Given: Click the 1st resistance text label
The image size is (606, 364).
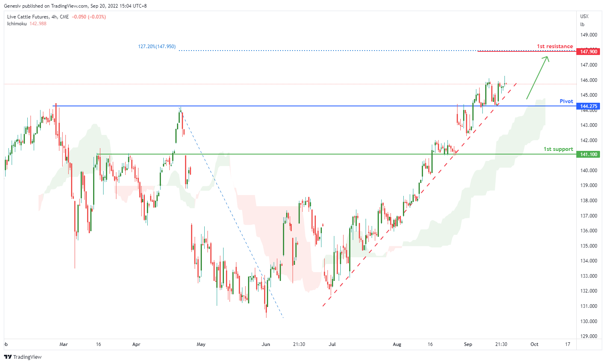Looking at the screenshot, I should pyautogui.click(x=555, y=47).
